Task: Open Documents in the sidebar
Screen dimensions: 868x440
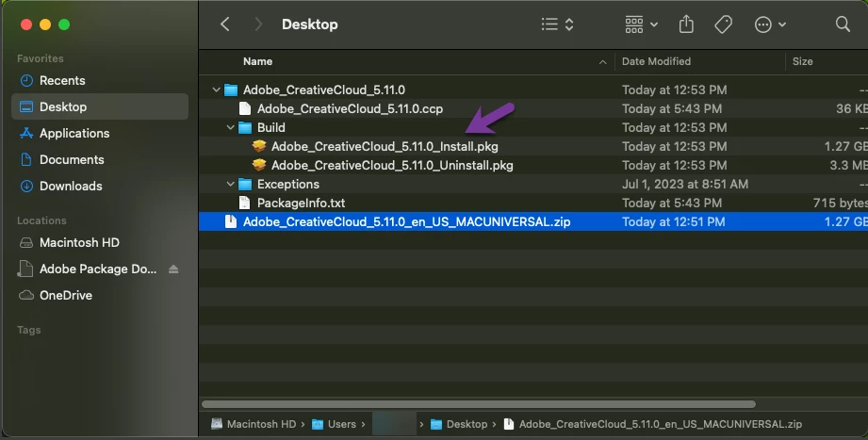Action: pyautogui.click(x=100, y=160)
